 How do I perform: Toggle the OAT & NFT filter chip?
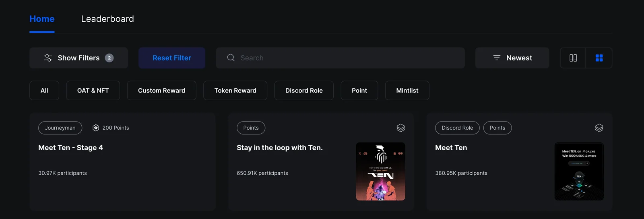pyautogui.click(x=93, y=91)
